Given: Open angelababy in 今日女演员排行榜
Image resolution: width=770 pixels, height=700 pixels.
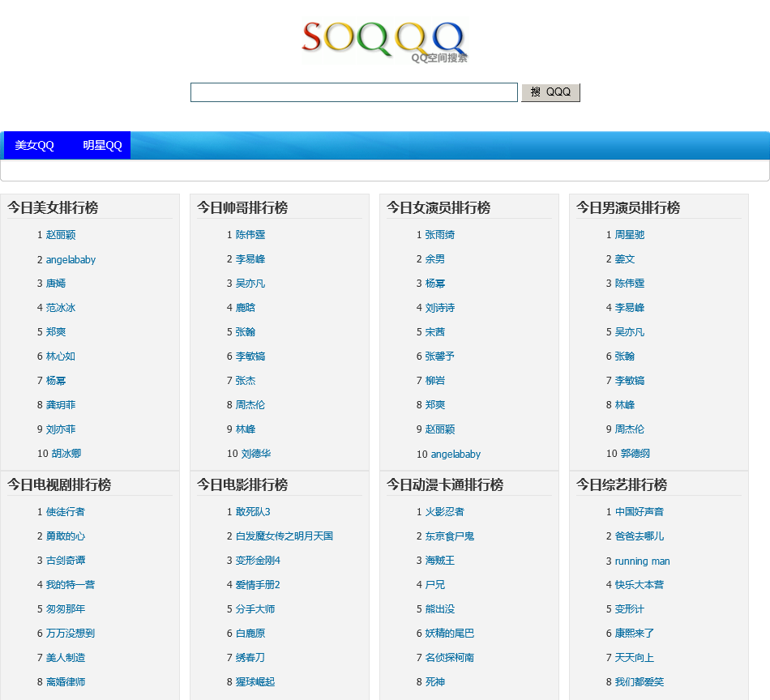Looking at the screenshot, I should (x=456, y=454).
